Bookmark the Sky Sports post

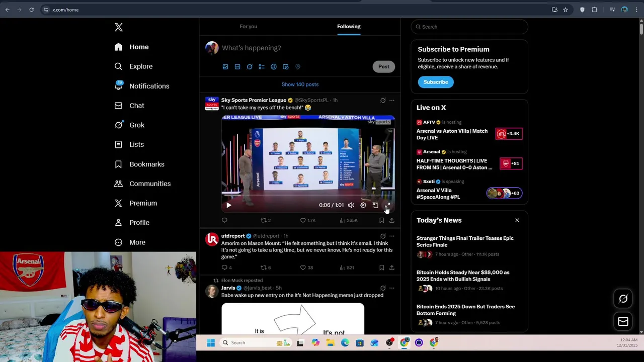point(382,220)
